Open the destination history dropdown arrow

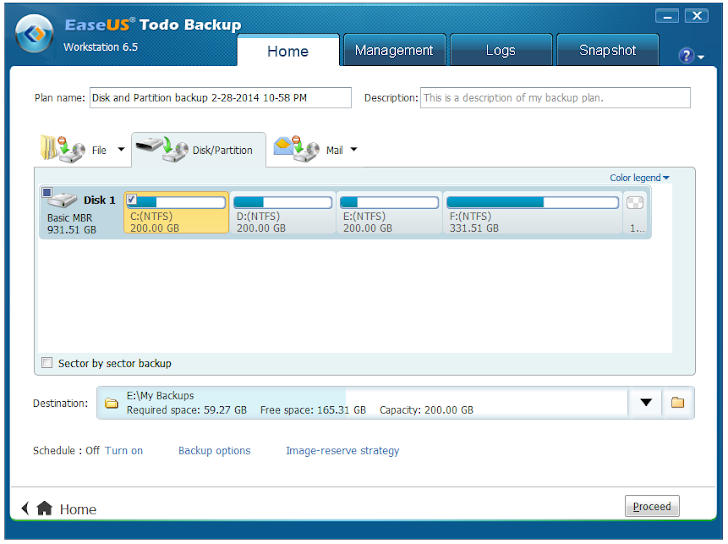646,402
